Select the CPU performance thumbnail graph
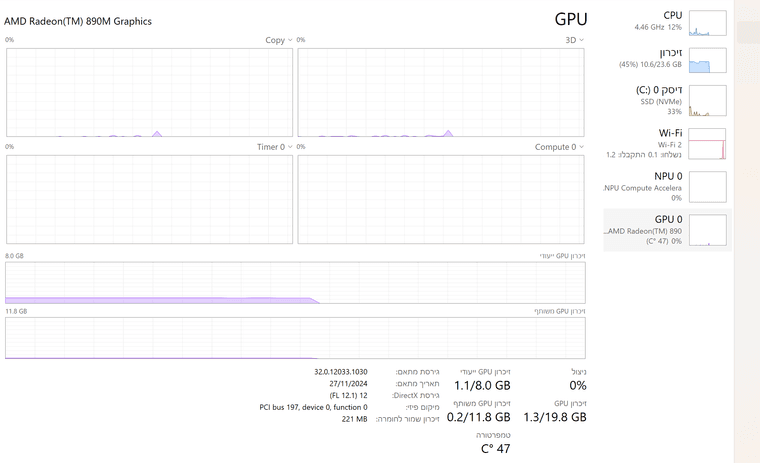This screenshot has height=463, width=760. [x=708, y=23]
